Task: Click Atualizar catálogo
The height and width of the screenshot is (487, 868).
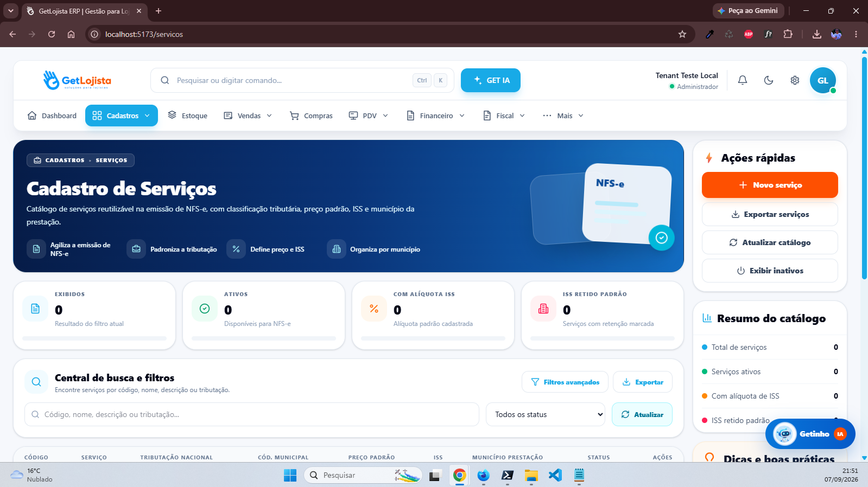Action: (x=770, y=242)
